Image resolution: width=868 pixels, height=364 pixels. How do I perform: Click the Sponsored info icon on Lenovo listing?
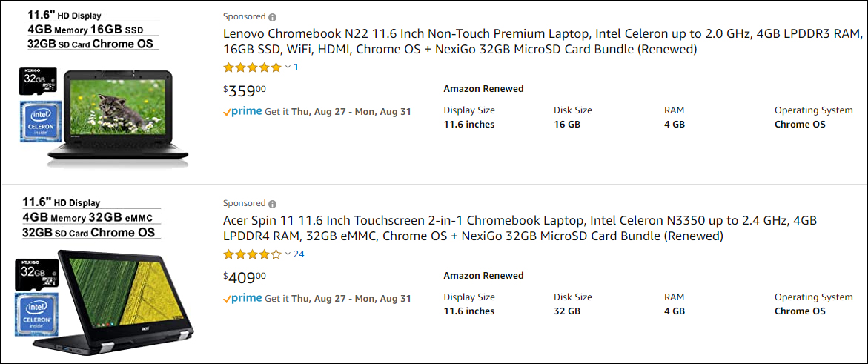click(x=273, y=17)
